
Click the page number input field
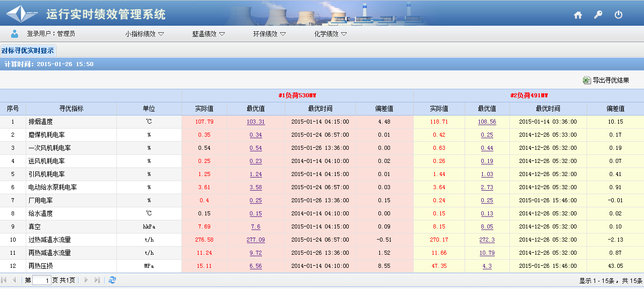[41, 280]
